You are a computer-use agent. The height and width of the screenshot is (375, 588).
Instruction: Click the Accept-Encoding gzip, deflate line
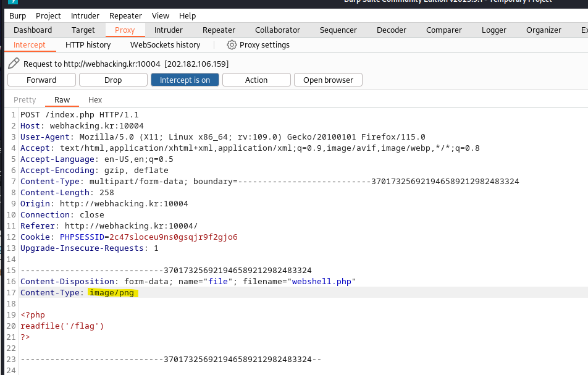(94, 171)
